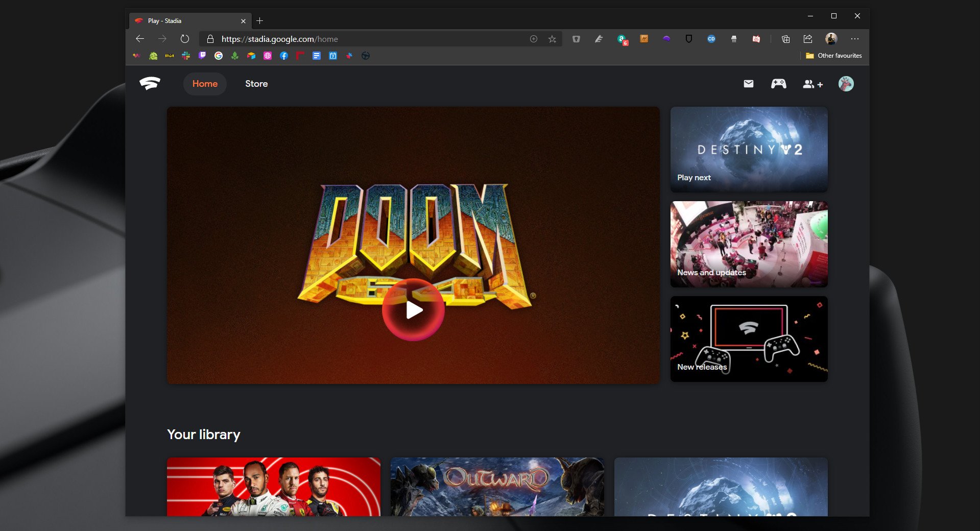The image size is (980, 531).
Task: Open the Stadia messages envelope icon
Action: (749, 84)
